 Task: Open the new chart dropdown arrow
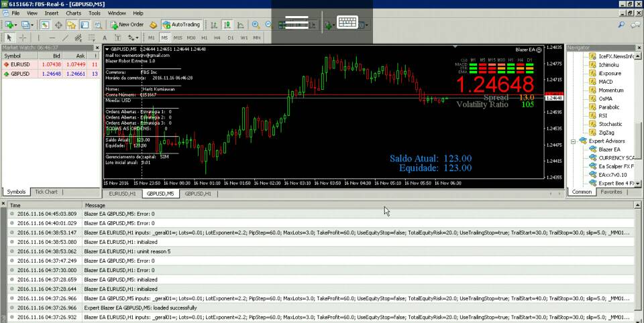[17, 25]
